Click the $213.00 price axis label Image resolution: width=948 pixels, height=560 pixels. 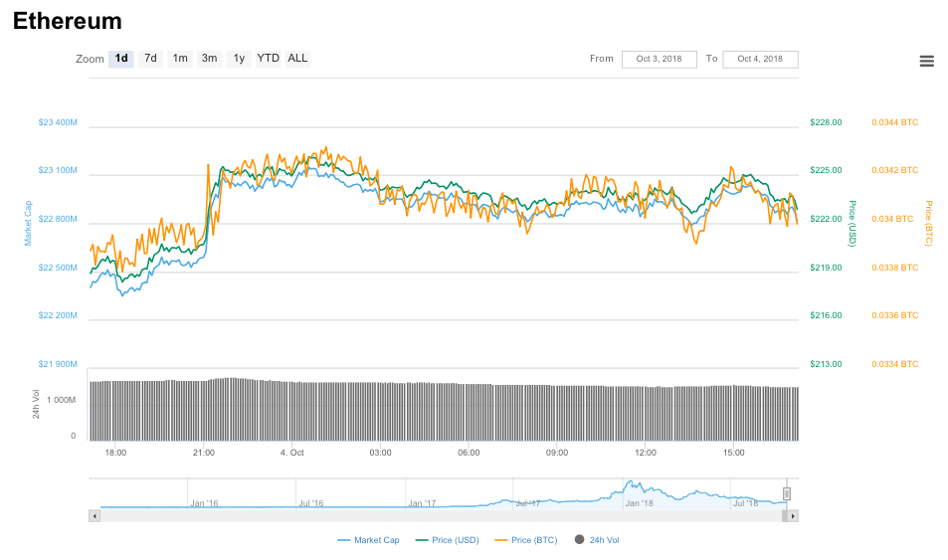[x=826, y=364]
